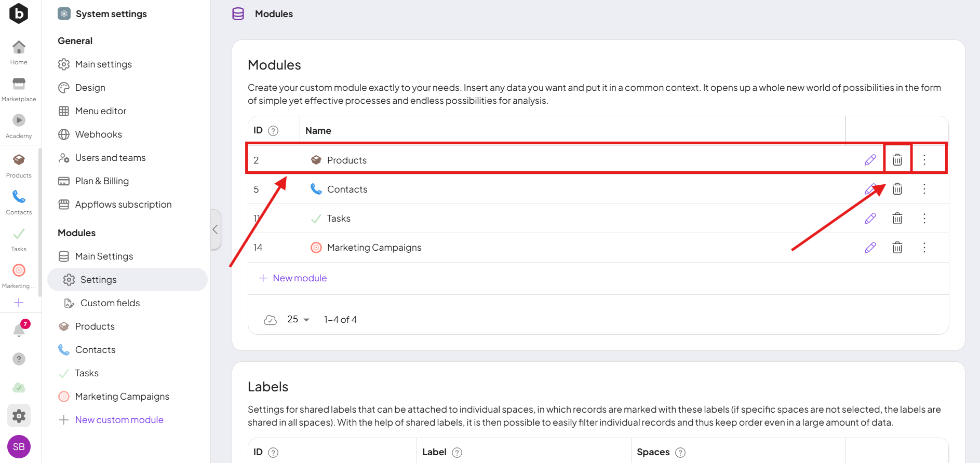
Task: Click the cloud sync icon in table footer
Action: [270, 320]
